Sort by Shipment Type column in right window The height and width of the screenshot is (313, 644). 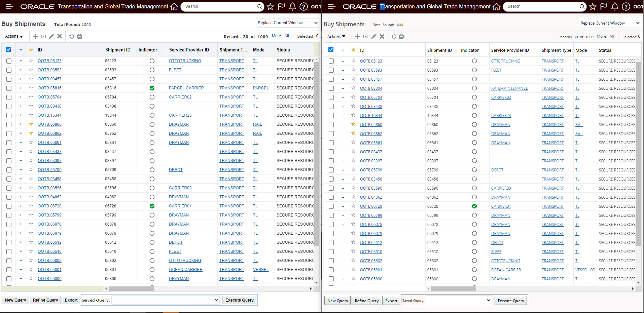(557, 50)
